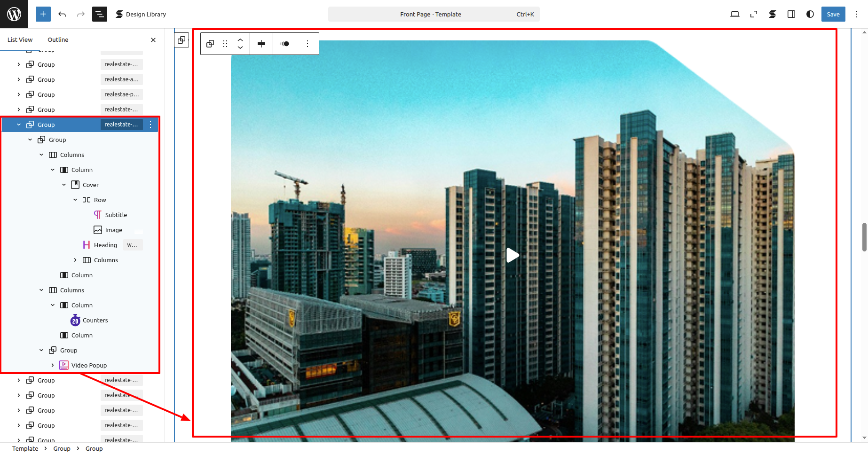This screenshot has width=868, height=454.
Task: Open block toolbar three-dot options menu
Action: (x=308, y=44)
